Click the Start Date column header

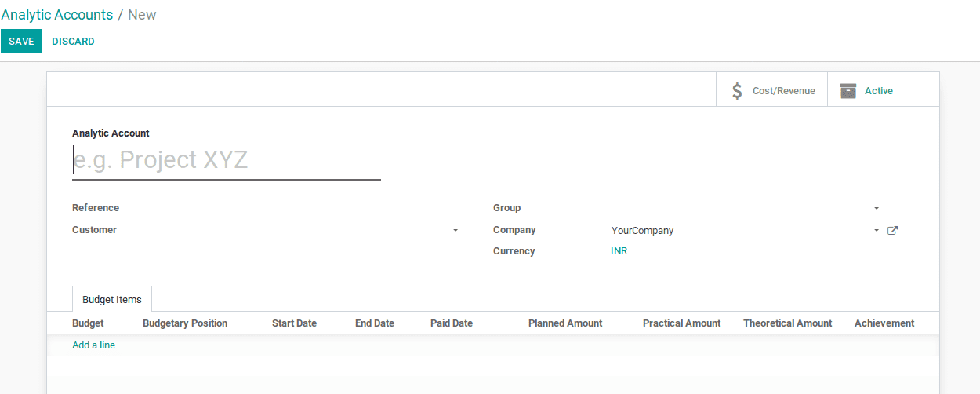click(294, 323)
